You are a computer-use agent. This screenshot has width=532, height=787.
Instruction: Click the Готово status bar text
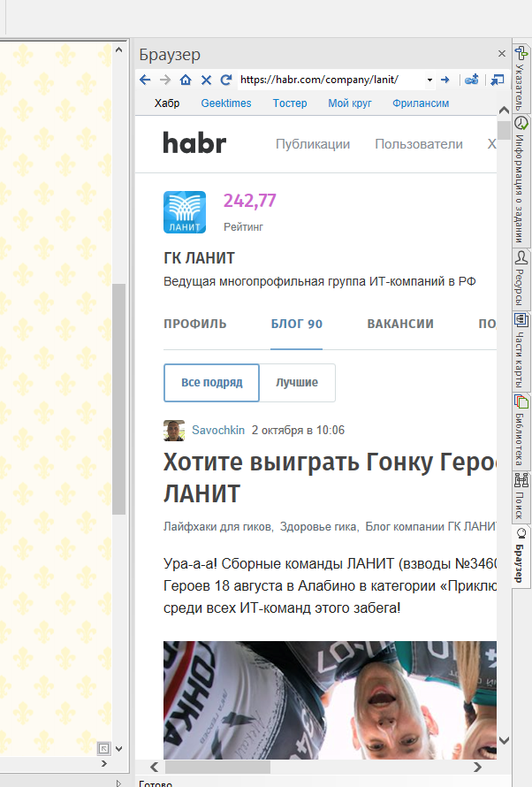point(156,783)
